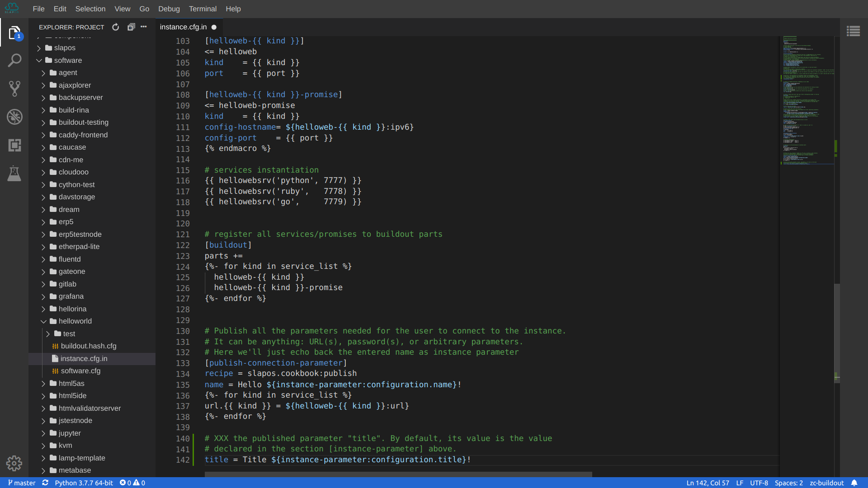Screen dimensions: 868x488
Task: Open the Settings gear icon
Action: tap(14, 463)
